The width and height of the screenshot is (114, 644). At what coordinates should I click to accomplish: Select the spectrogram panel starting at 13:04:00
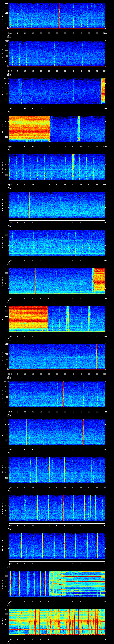pos(57,546)
